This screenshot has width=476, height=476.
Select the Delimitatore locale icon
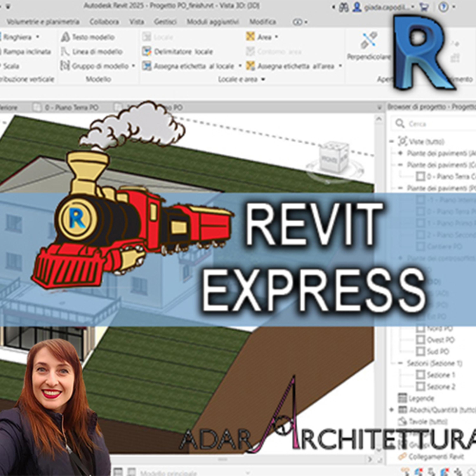pyautogui.click(x=147, y=52)
